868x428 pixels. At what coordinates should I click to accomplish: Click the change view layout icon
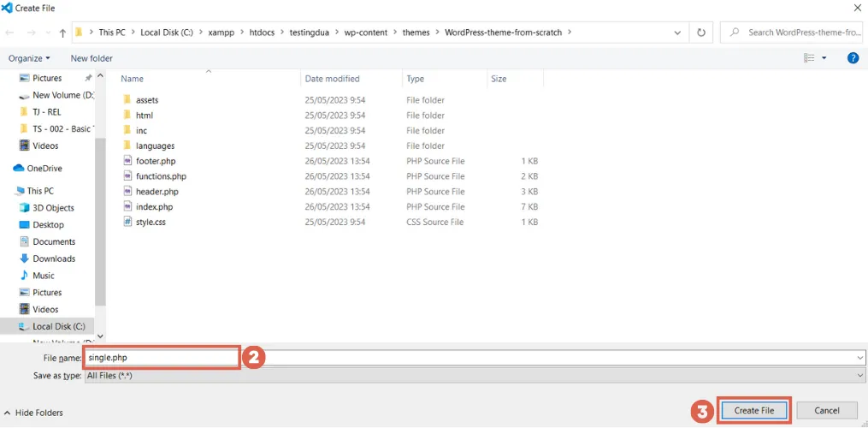(809, 58)
